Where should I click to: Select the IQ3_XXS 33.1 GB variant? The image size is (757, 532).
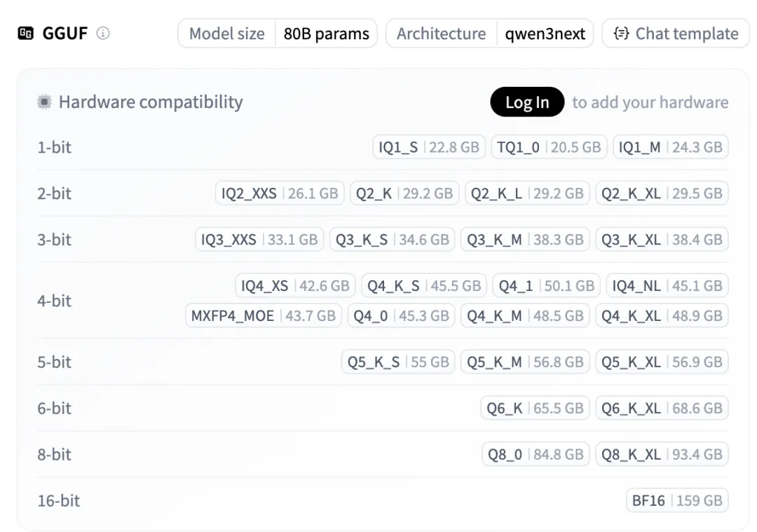click(259, 240)
